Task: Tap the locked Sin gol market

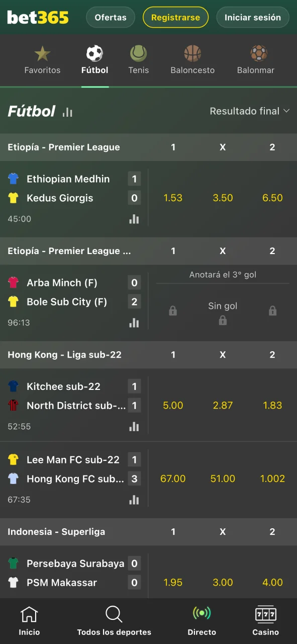Action: (x=223, y=310)
